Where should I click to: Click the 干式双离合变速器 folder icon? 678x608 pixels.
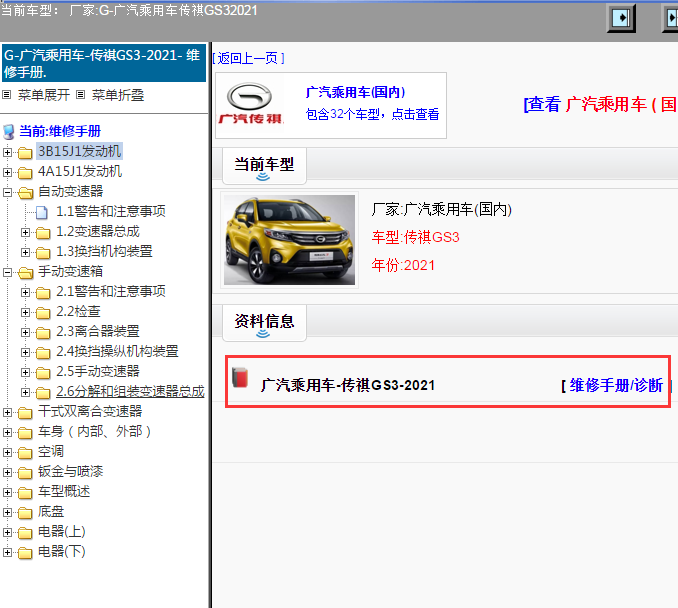(x=25, y=413)
